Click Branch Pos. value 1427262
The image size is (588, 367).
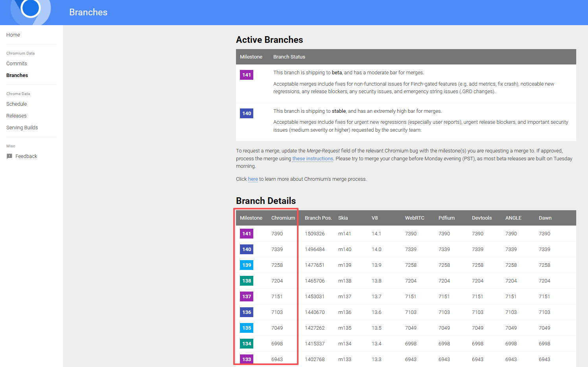click(x=315, y=328)
